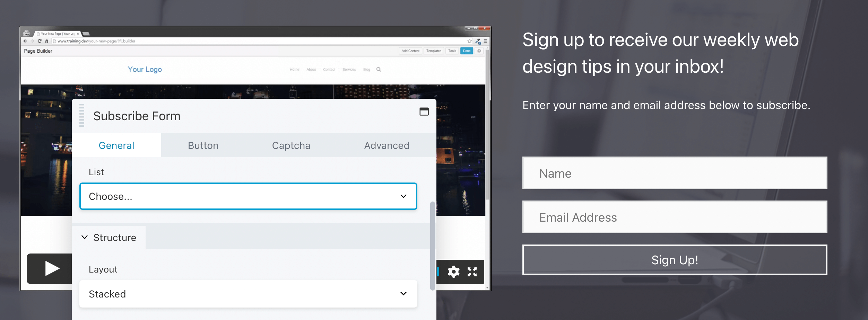The width and height of the screenshot is (868, 320).
Task: Click the help question mark icon
Action: click(479, 51)
